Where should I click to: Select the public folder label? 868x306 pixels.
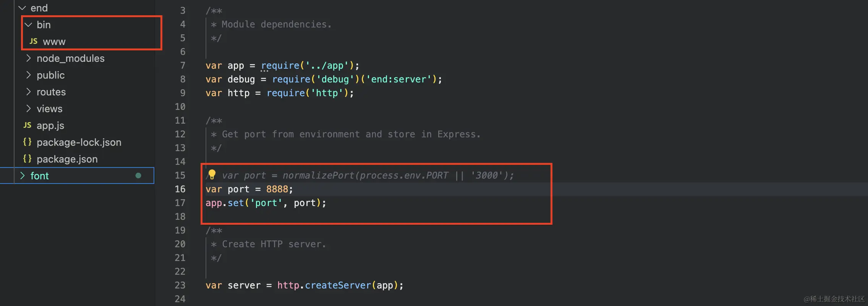(51, 75)
